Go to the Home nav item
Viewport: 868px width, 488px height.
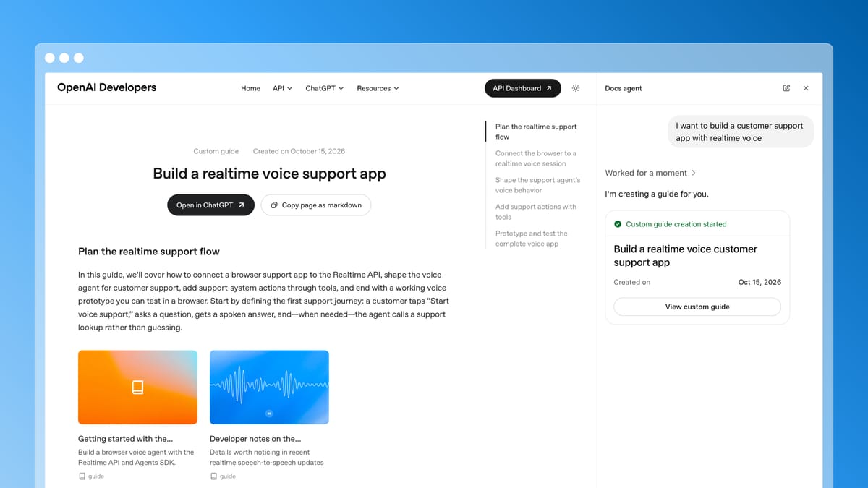pos(250,88)
